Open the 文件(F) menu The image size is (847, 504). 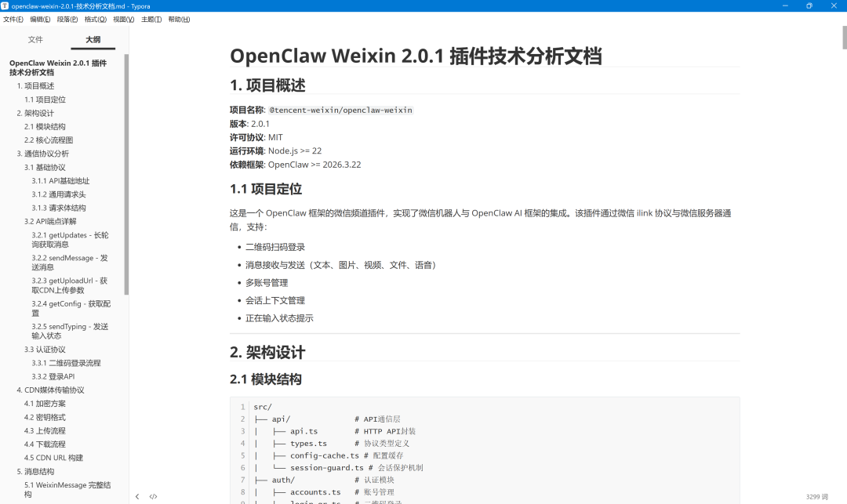(13, 19)
